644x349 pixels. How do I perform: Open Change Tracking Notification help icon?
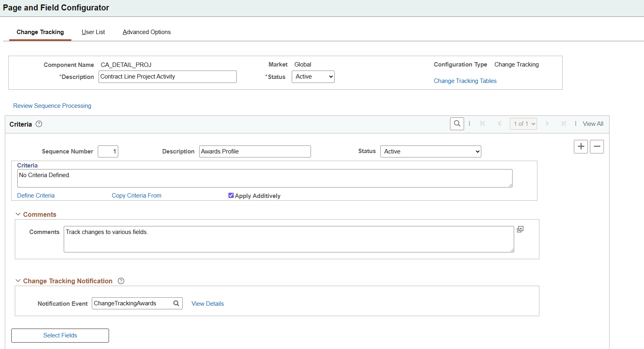(x=121, y=281)
